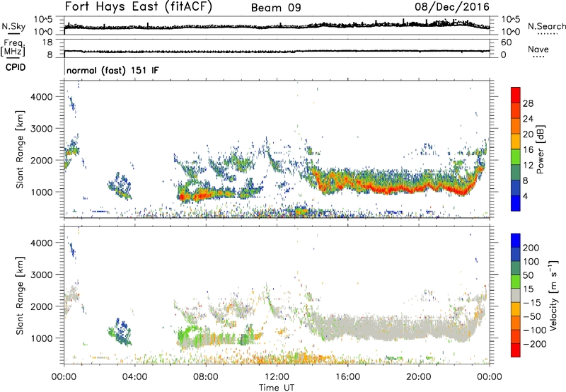Click the red top segment of Power colorbar

[516, 96]
